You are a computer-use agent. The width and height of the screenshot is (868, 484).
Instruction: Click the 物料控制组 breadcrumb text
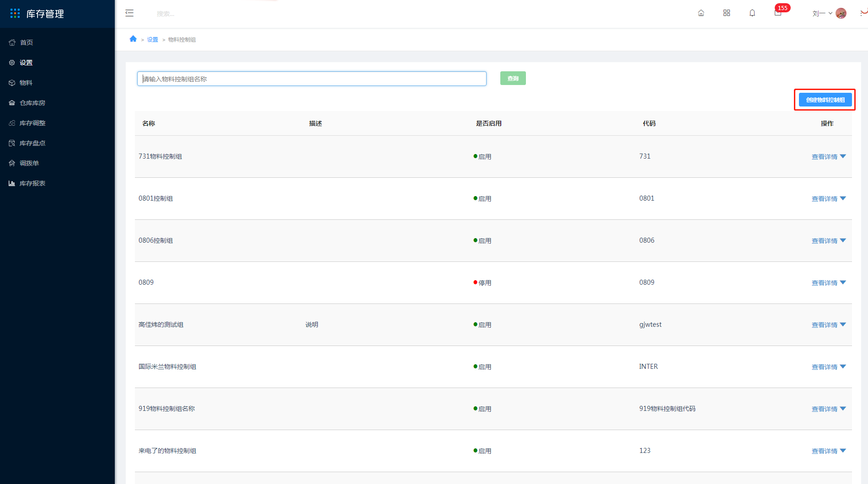pos(182,40)
